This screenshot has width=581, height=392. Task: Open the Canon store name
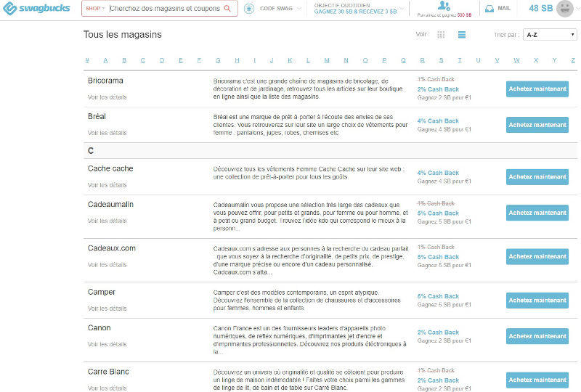click(x=99, y=328)
